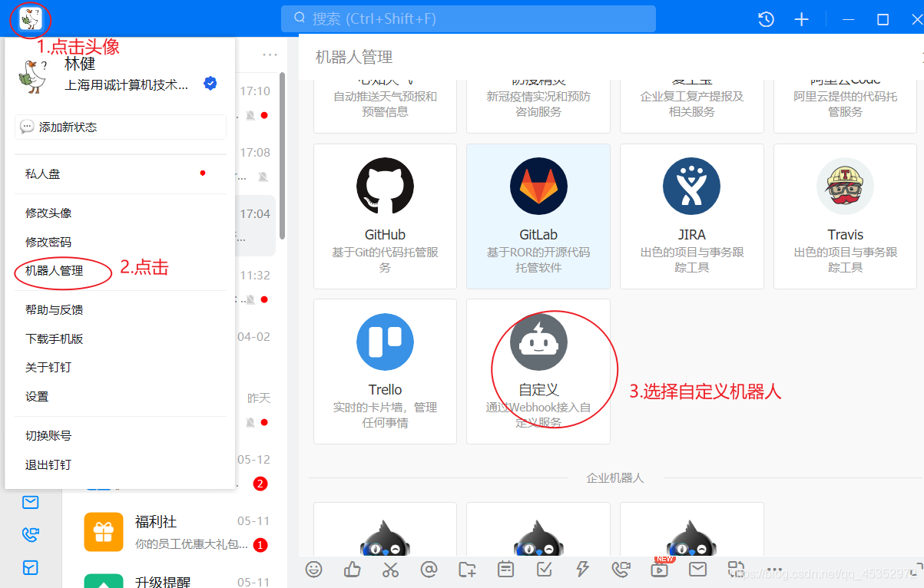Click the emoji smiley icon in chat toolbar
The height and width of the screenshot is (588, 924).
click(313, 570)
